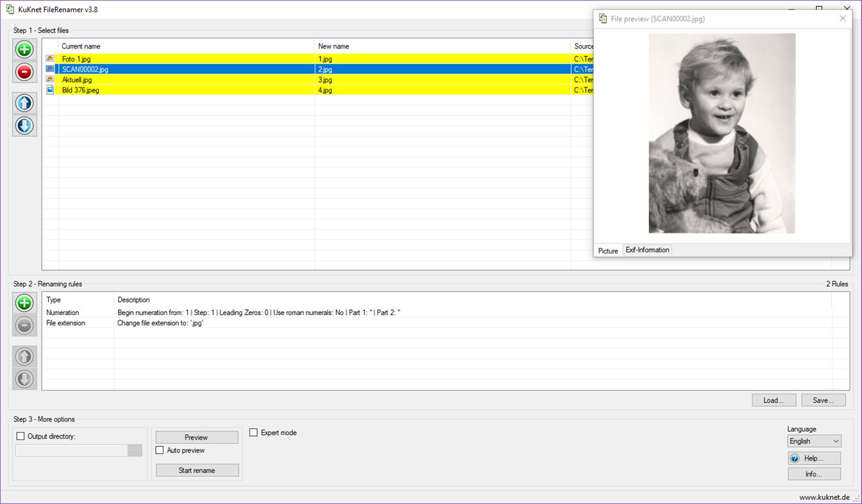Screen dimensions: 862x504
Task: Click the file icon beside SCAN00002.jpg
Action: click(x=50, y=69)
